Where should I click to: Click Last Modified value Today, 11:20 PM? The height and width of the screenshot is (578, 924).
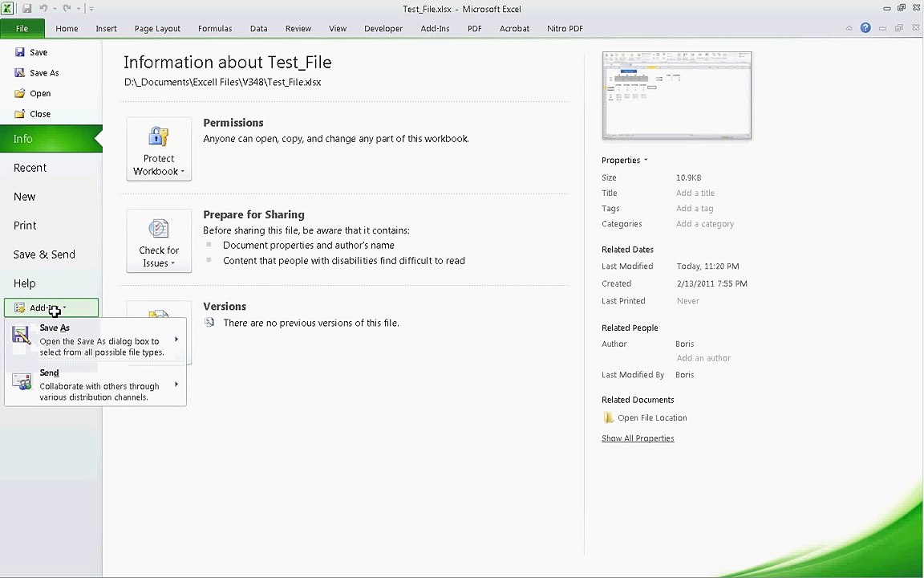[x=707, y=266]
